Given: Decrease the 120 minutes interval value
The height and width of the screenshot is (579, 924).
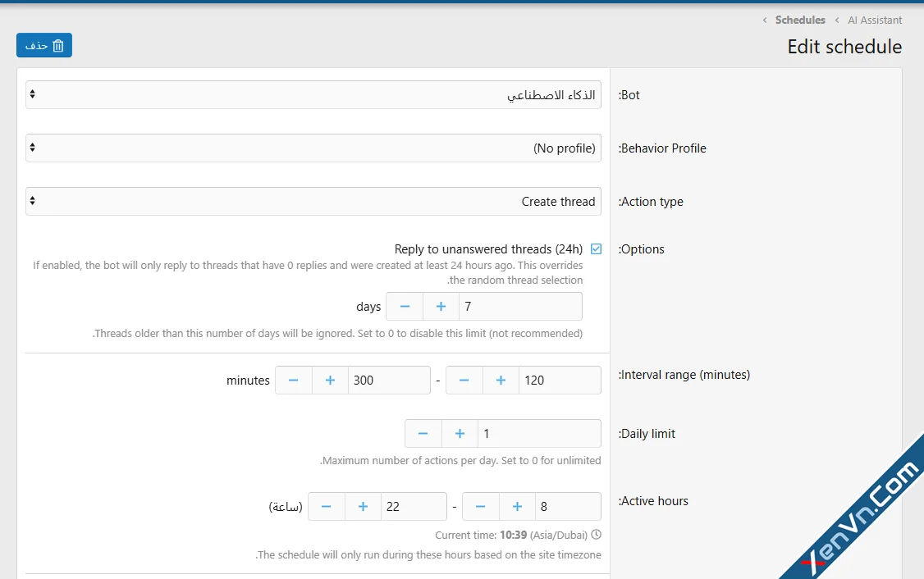Looking at the screenshot, I should tap(464, 381).
